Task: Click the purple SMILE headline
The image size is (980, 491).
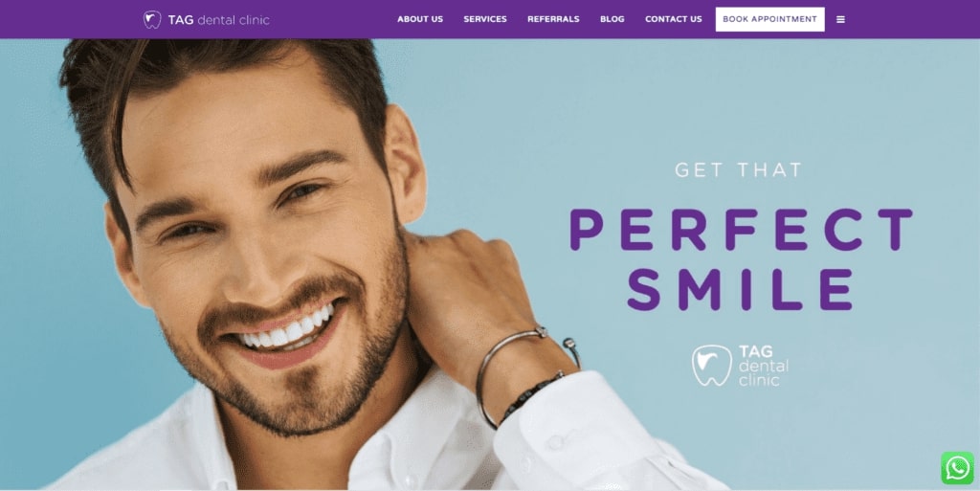Action: coord(741,289)
